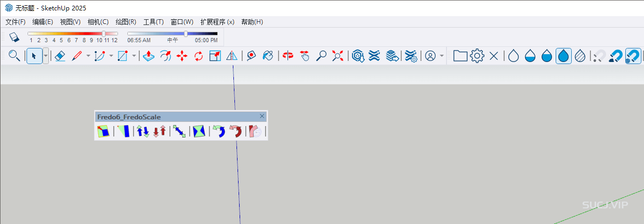Image resolution: width=644 pixels, height=224 pixels.
Task: Toggle the empty water drop mode
Action: pos(514,56)
